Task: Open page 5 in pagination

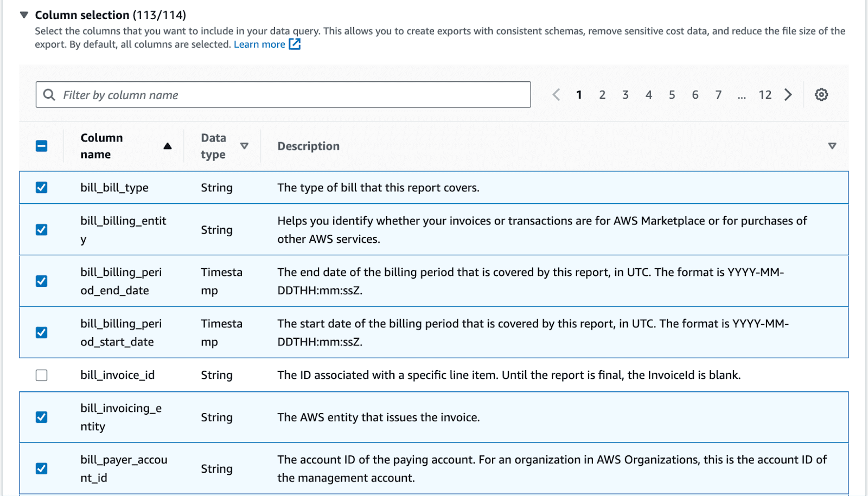Action: (672, 95)
